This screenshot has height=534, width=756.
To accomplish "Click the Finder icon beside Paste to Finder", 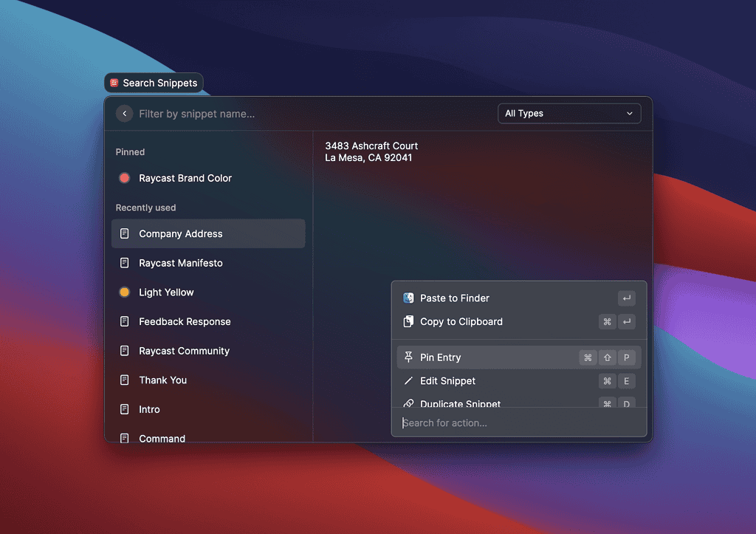I will [x=408, y=298].
